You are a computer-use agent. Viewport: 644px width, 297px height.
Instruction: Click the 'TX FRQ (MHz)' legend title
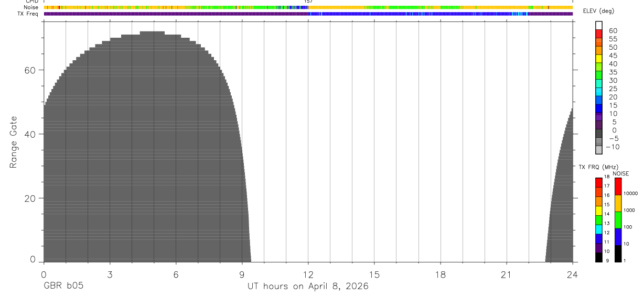[x=598, y=167]
